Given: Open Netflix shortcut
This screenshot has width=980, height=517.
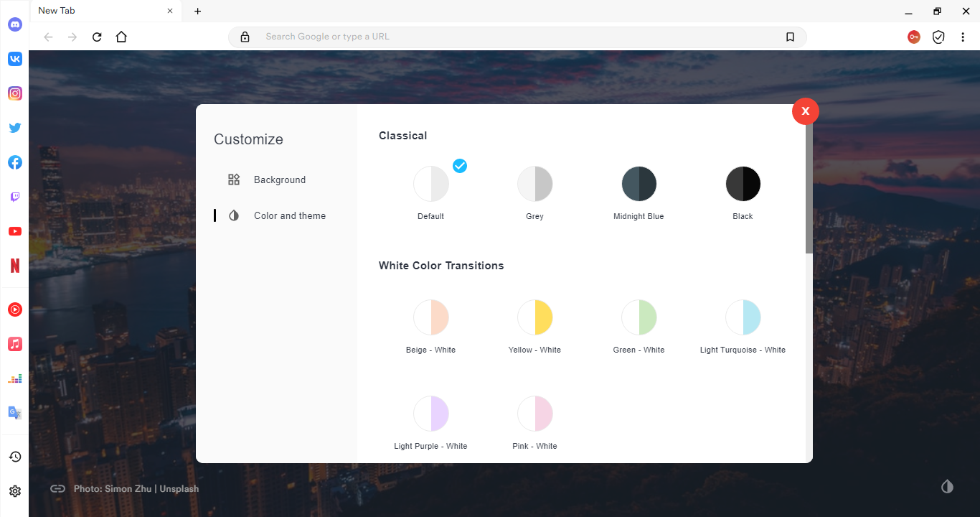Looking at the screenshot, I should click(x=14, y=265).
